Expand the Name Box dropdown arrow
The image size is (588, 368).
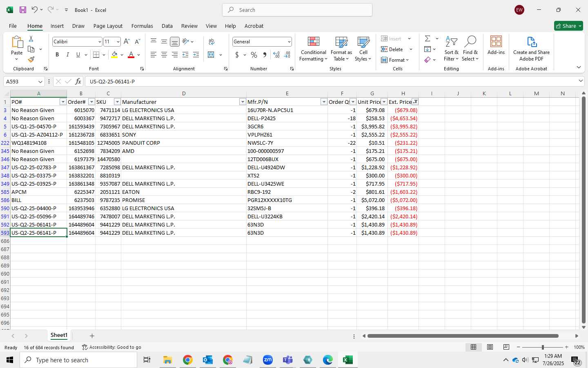(x=40, y=82)
